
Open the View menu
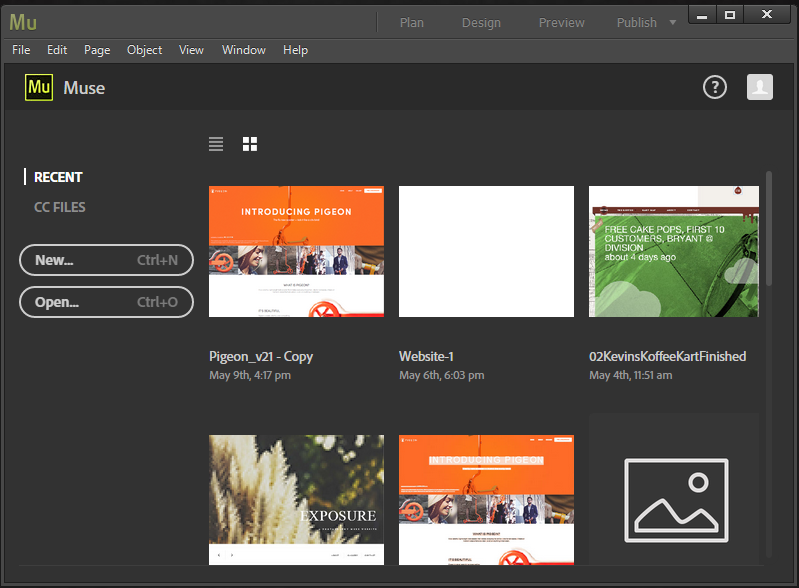191,50
